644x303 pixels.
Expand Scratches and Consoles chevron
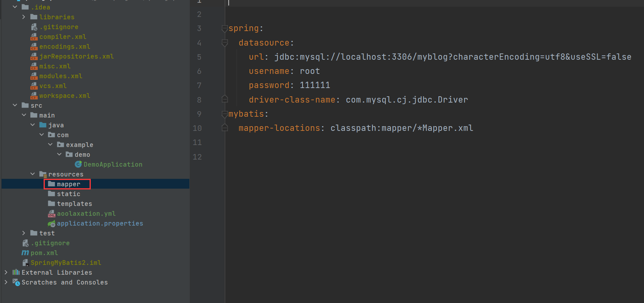pyautogui.click(x=6, y=282)
